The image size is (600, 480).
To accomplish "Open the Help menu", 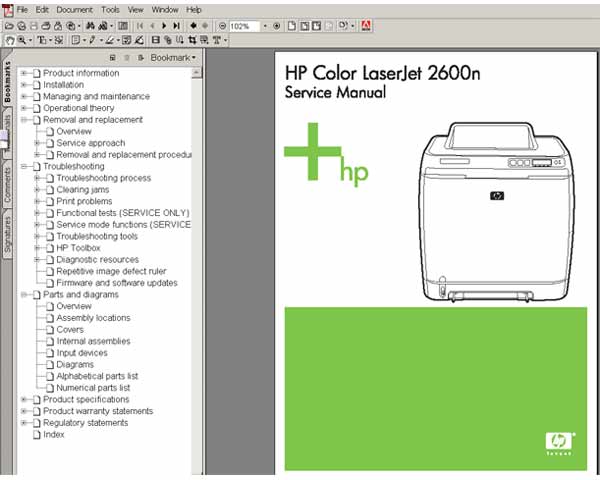I will coord(194,10).
